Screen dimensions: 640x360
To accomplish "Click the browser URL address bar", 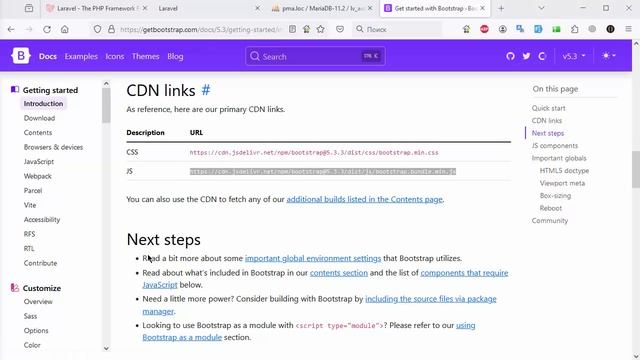I will (x=201, y=29).
